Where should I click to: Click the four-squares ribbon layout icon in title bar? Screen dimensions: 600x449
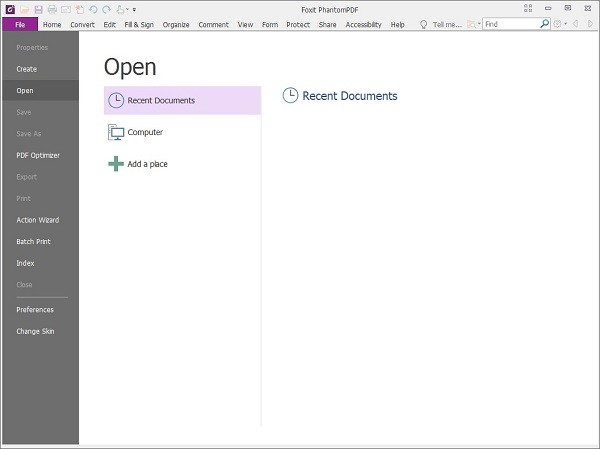528,8
